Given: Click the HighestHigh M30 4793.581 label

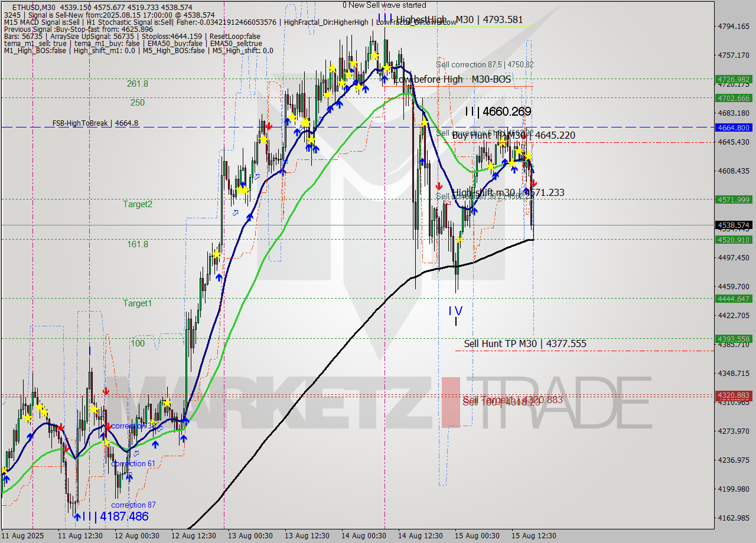Looking at the screenshot, I should click(459, 19).
